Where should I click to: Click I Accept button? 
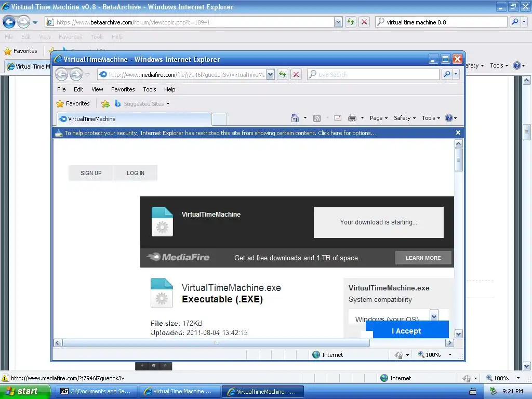[407, 330]
